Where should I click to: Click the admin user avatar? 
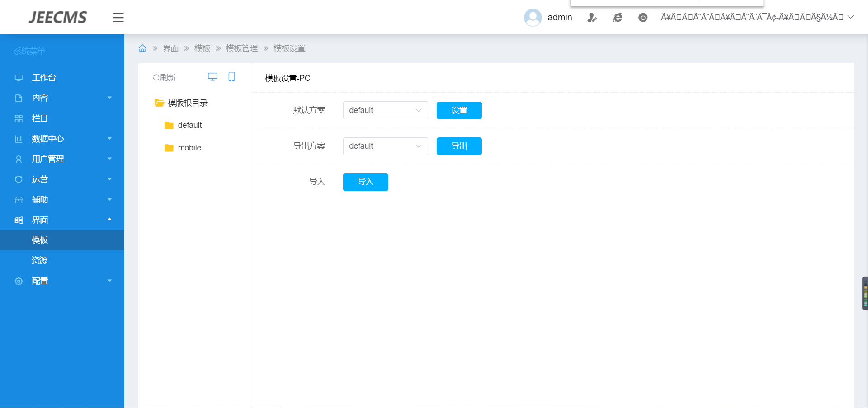[533, 18]
